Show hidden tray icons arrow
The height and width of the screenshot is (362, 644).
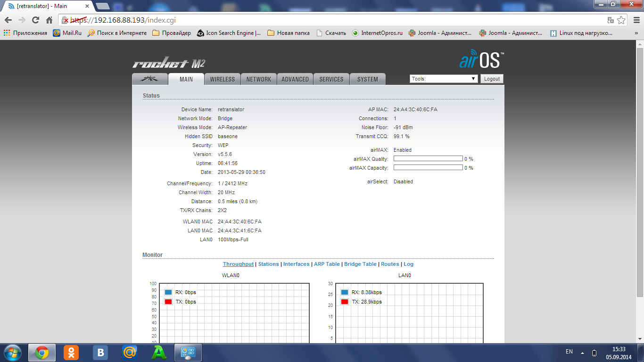click(x=582, y=353)
